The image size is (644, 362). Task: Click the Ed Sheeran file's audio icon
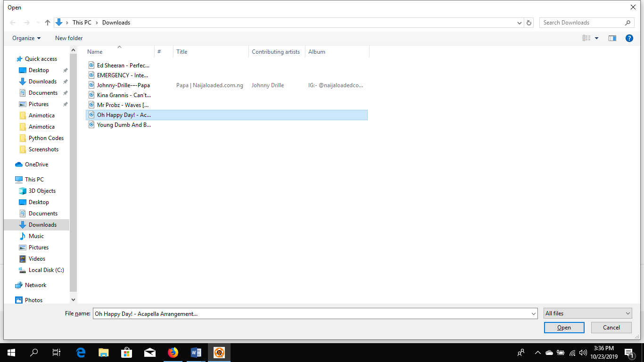pos(92,66)
